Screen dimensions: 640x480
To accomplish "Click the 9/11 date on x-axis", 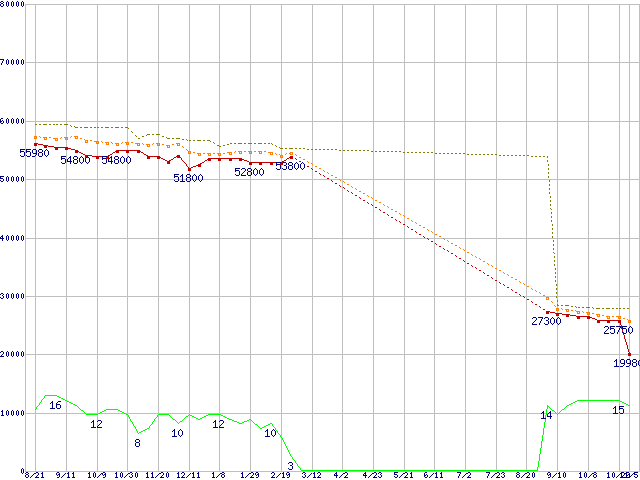I will coord(66,475).
